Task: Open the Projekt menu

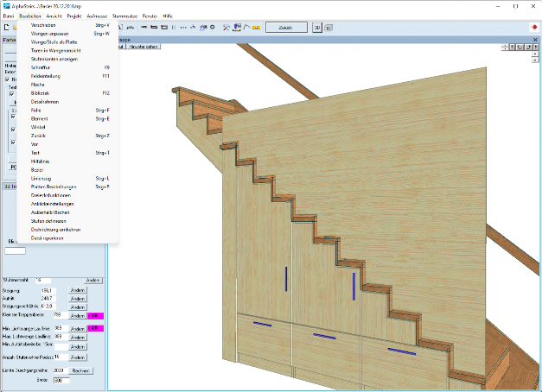Action: tap(74, 16)
